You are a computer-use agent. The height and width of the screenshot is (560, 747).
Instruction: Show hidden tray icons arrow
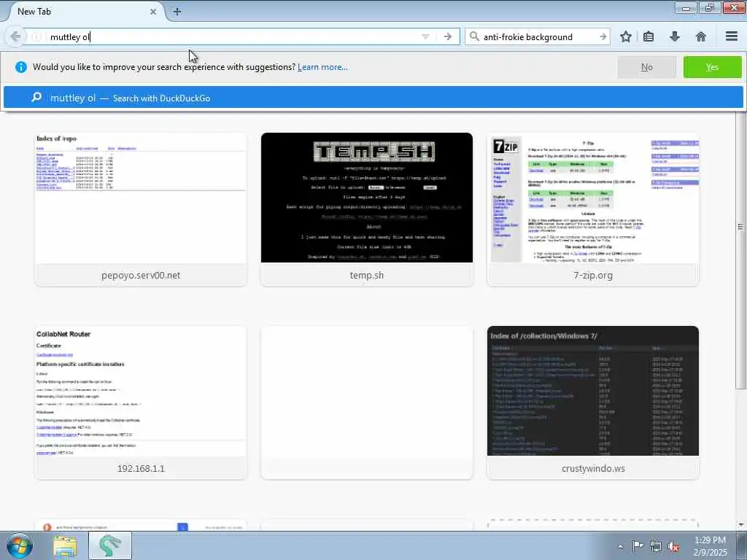[x=620, y=546]
